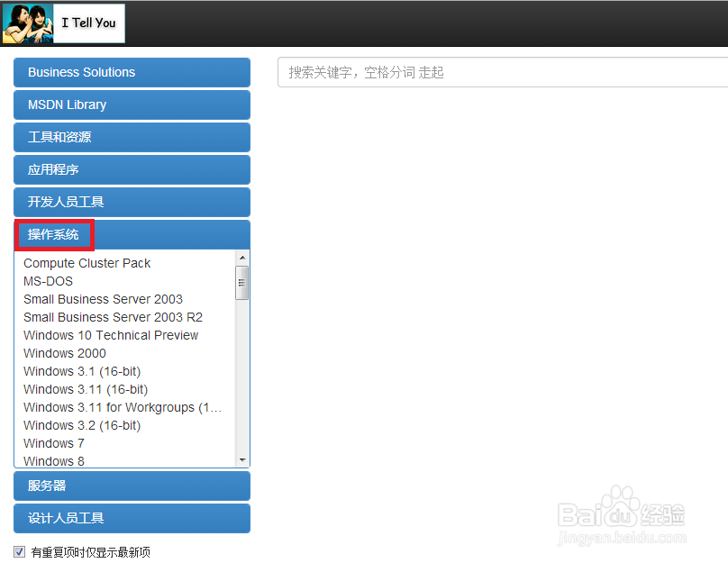
Task: Select Windows 10 Technical Preview
Action: [111, 336]
